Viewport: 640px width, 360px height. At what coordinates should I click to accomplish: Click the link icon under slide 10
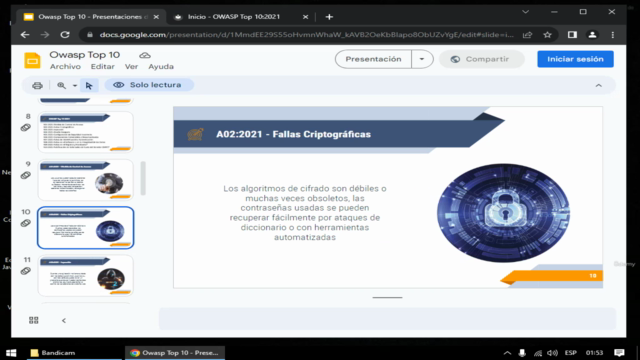(26, 223)
